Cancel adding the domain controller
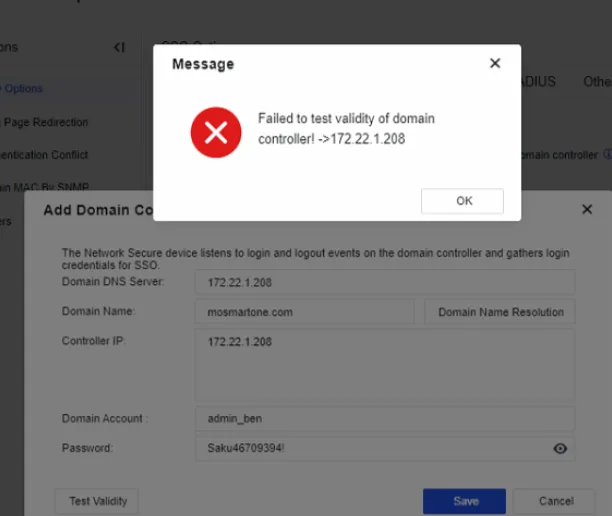 click(555, 501)
